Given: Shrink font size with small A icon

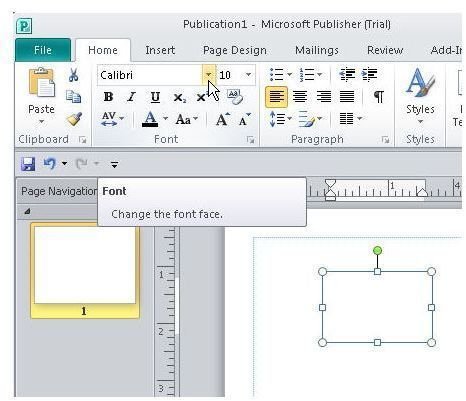Looking at the screenshot, I should pyautogui.click(x=245, y=119).
